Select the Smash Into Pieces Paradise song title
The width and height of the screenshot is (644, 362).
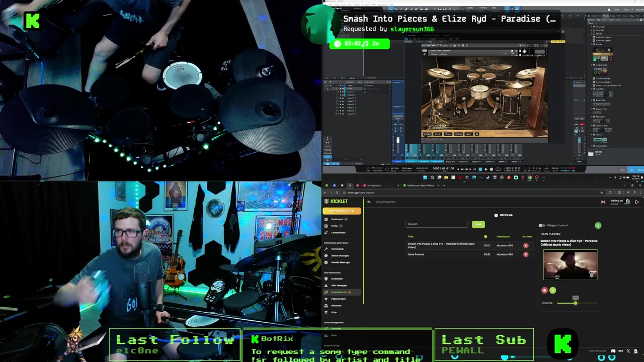(441, 245)
